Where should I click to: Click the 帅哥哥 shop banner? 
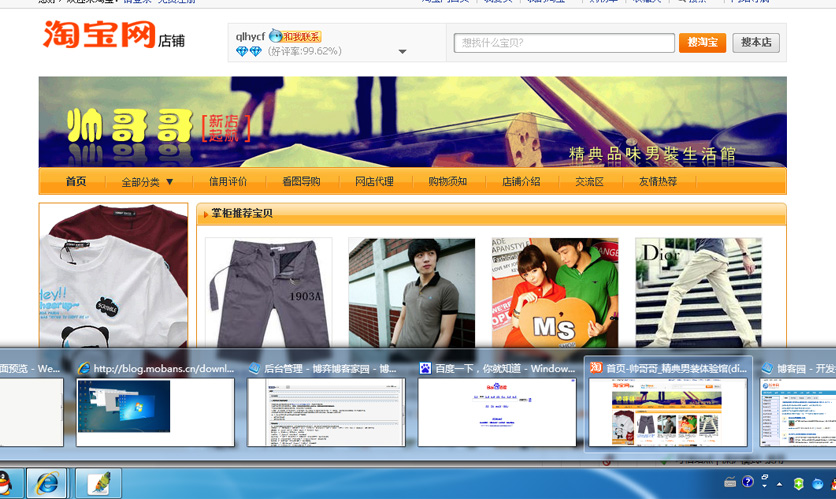(x=412, y=122)
